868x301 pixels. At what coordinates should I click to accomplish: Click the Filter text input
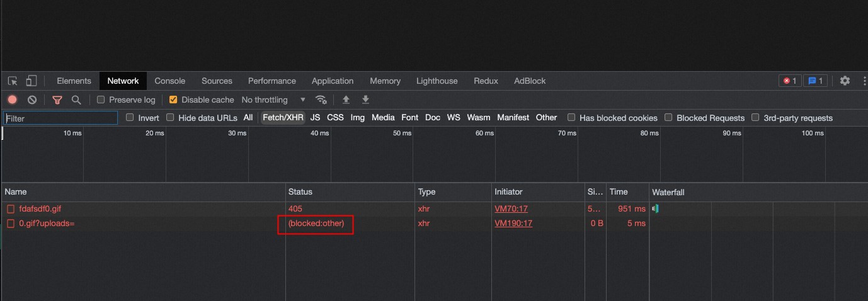(60, 118)
